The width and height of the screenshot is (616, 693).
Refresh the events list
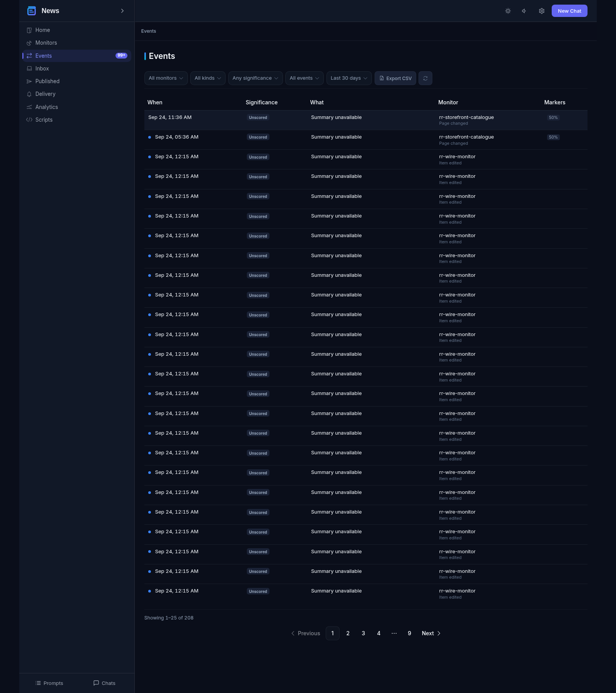click(425, 78)
